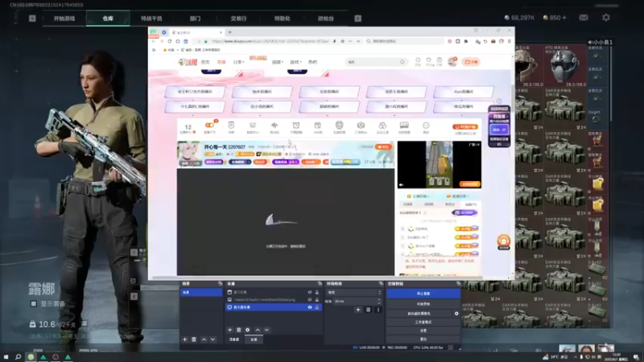Move OBS source up with arrow

click(258, 330)
